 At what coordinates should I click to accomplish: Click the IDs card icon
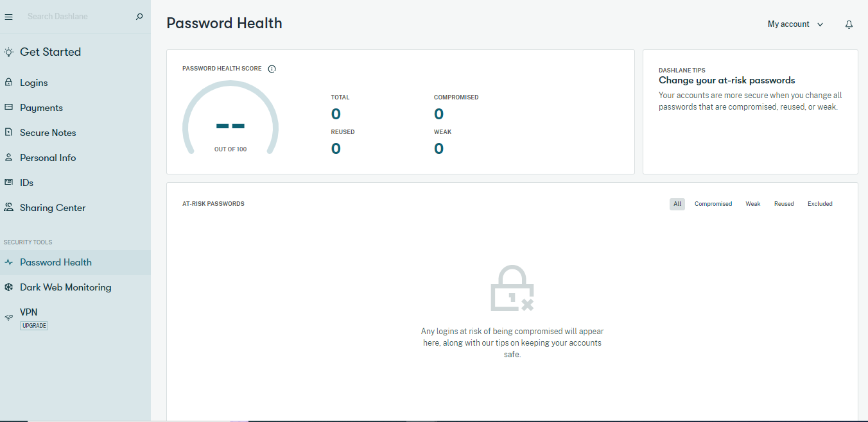coord(8,182)
